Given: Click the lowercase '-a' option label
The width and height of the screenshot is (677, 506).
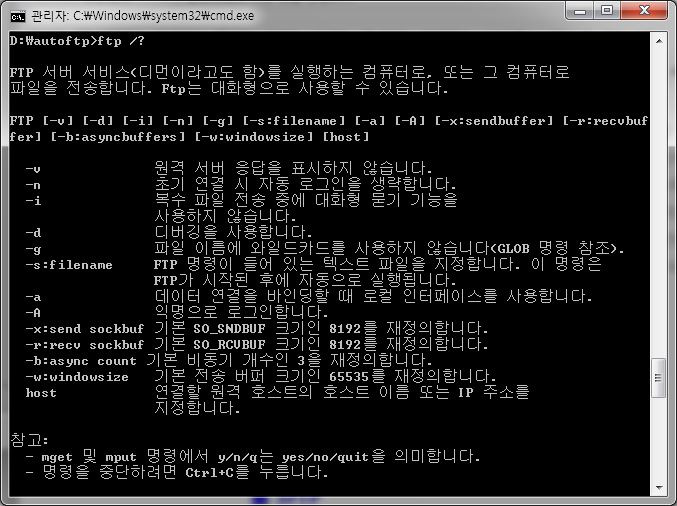Looking at the screenshot, I should coord(33,297).
